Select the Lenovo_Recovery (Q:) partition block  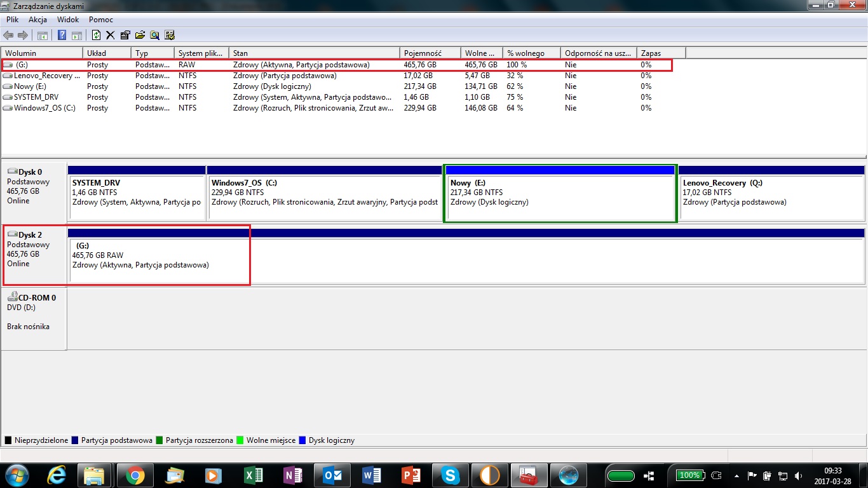pyautogui.click(x=771, y=193)
